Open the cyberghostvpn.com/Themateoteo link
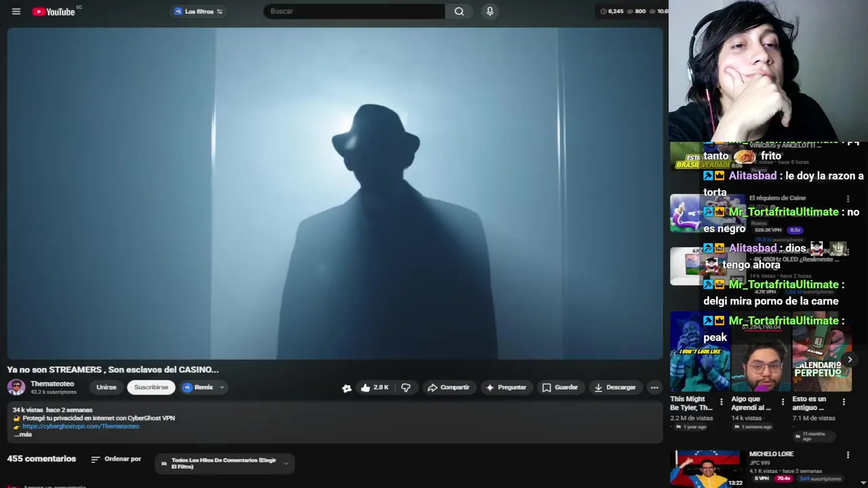868x488 pixels. click(81, 426)
